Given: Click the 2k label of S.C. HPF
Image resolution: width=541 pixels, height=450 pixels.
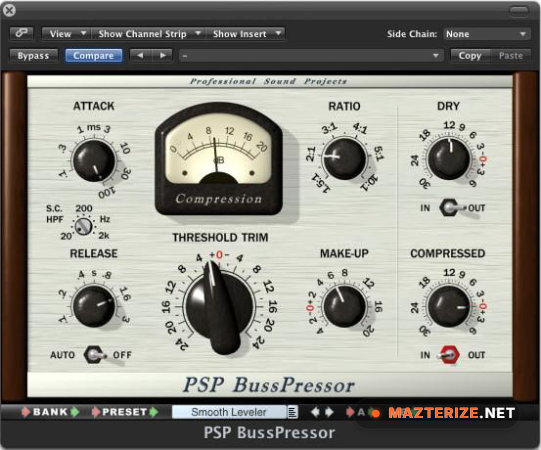Looking at the screenshot, I should pos(104,235).
